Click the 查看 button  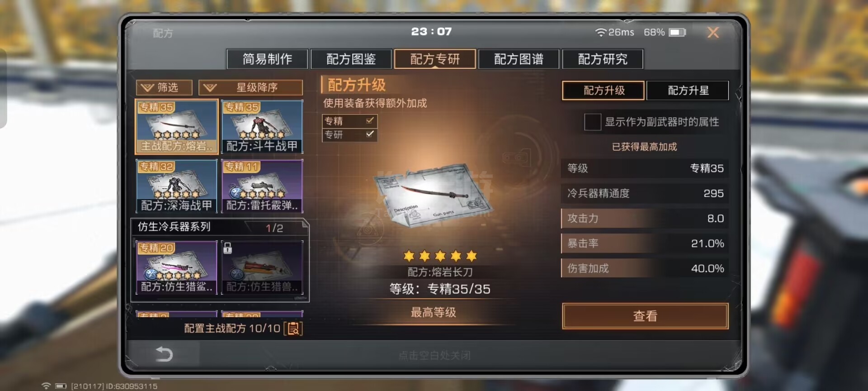(x=645, y=316)
